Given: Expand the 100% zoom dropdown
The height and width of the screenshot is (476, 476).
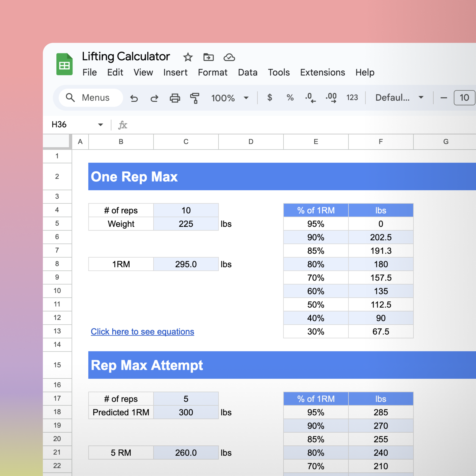Looking at the screenshot, I should pos(246,98).
